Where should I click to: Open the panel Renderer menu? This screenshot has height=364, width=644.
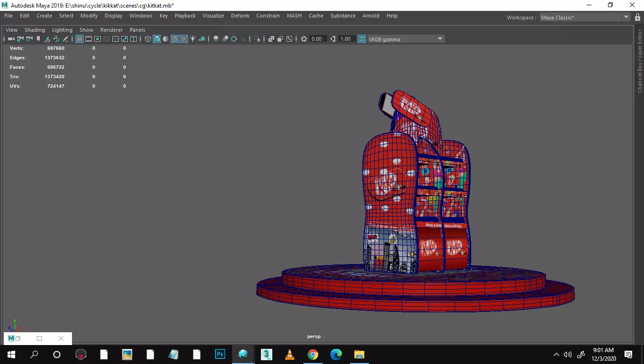click(x=111, y=30)
